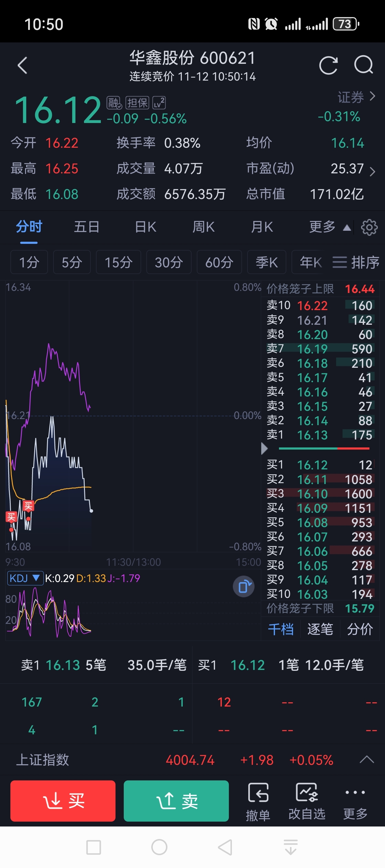Viewport: 385px width, 868px height.
Task: Tap the 融 margin trading badge
Action: (114, 103)
